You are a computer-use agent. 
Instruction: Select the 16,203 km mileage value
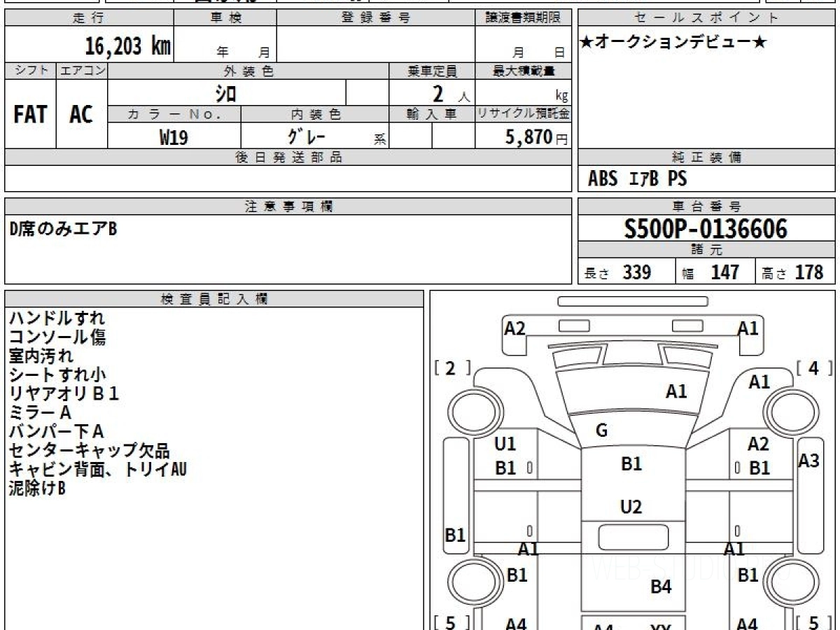[128, 46]
